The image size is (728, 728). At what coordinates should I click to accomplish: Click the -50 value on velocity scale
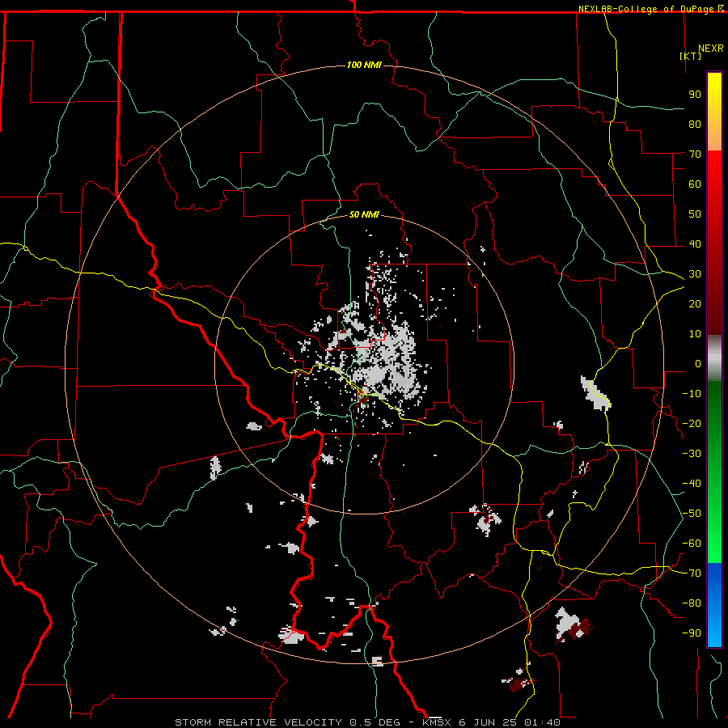(x=692, y=514)
